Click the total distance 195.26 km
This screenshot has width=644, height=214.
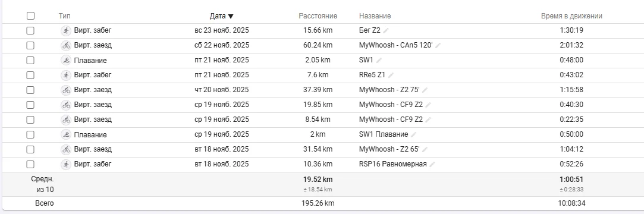pyautogui.click(x=318, y=203)
